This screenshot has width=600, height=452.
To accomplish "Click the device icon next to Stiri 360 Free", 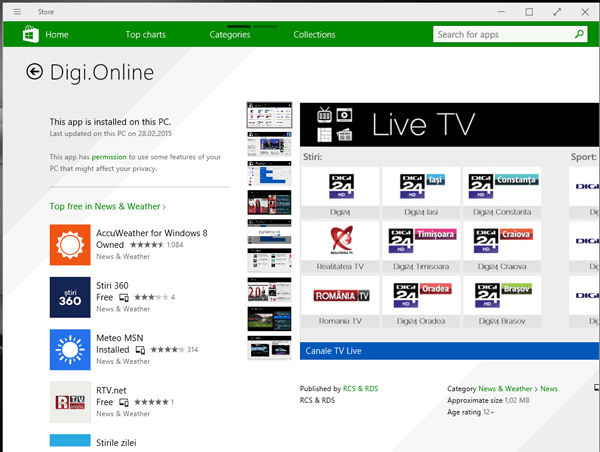I will pyautogui.click(x=124, y=297).
